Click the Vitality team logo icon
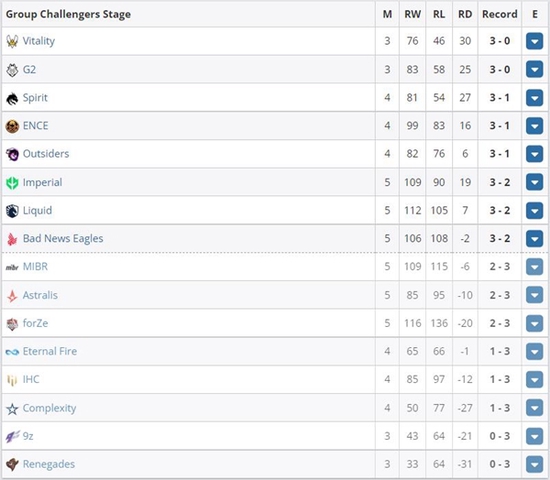The image size is (550, 480). (x=12, y=41)
